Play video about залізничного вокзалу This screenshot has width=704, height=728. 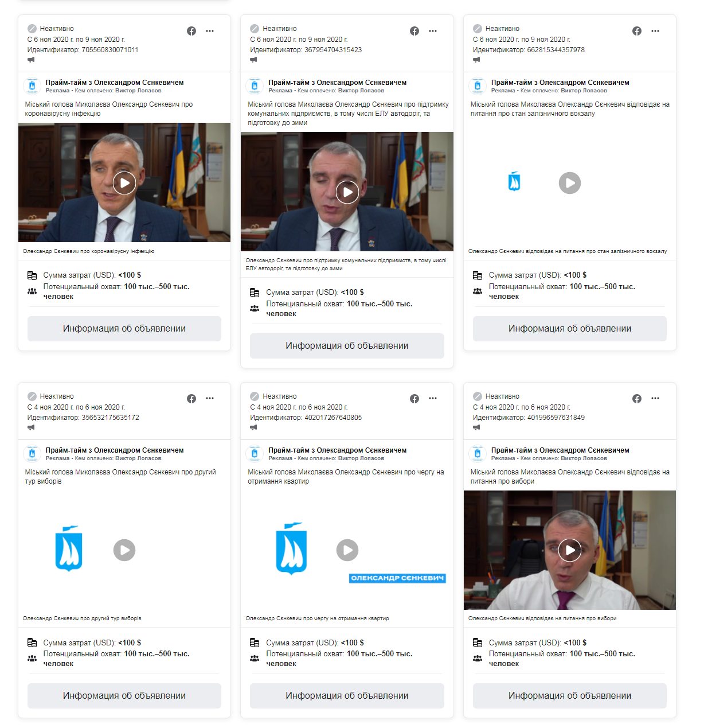pos(570,183)
